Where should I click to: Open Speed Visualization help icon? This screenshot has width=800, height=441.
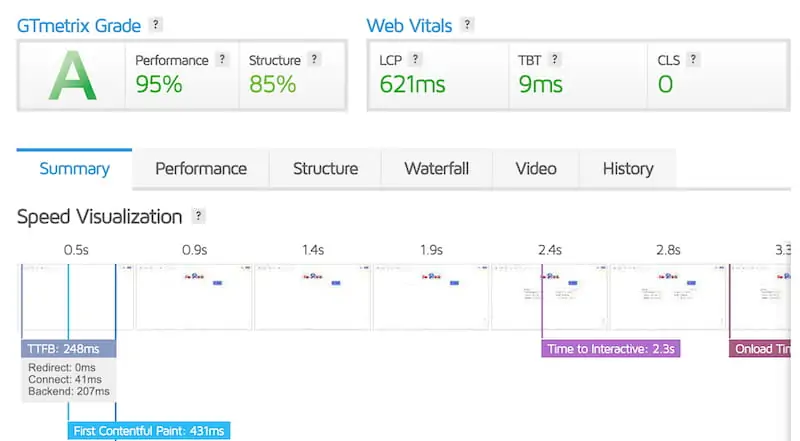click(198, 216)
